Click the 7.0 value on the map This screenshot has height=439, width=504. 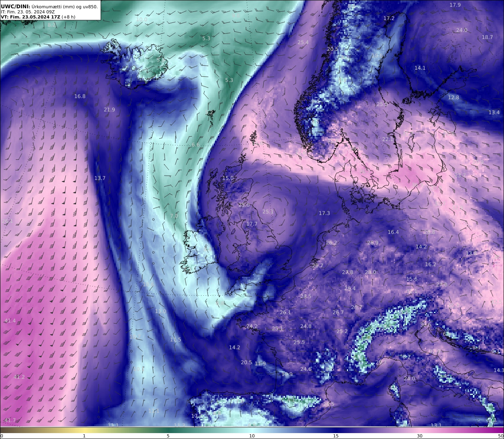pyautogui.click(x=174, y=216)
